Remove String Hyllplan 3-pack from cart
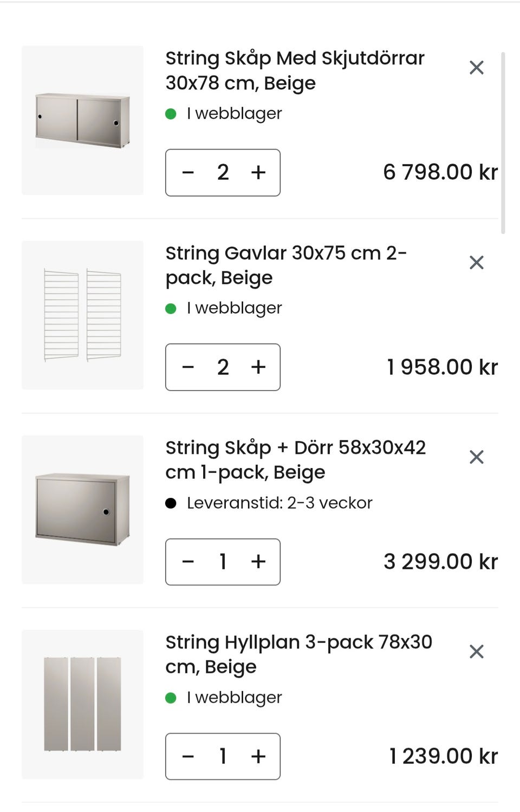This screenshot has height=812, width=520. point(476,652)
